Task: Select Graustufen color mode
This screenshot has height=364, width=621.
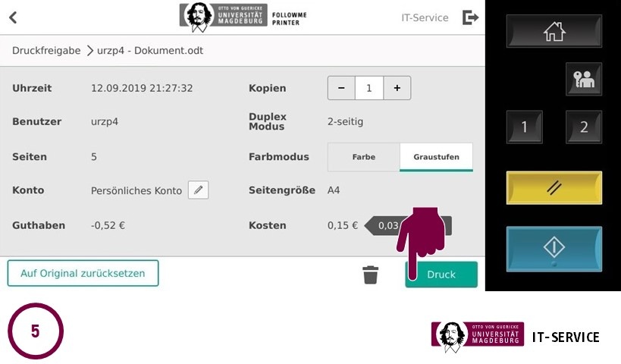Action: (436, 157)
